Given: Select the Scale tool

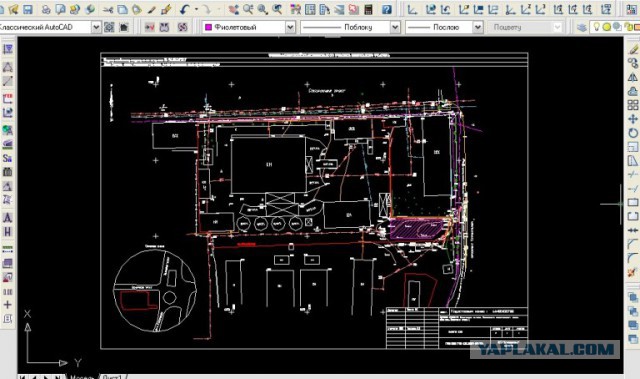Looking at the screenshot, I should (633, 147).
